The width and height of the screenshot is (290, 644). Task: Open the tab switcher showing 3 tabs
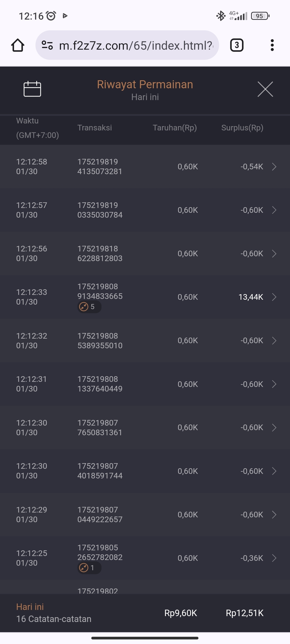(237, 45)
